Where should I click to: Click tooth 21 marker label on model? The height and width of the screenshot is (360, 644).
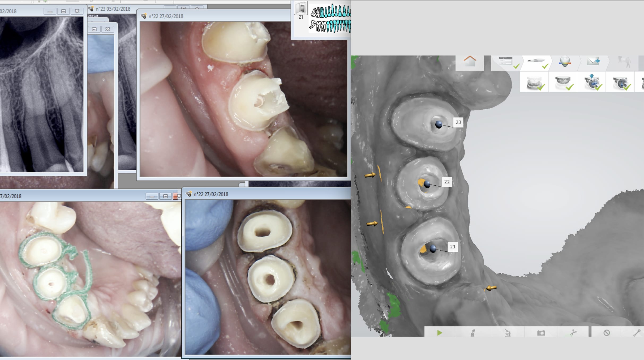pos(453,247)
